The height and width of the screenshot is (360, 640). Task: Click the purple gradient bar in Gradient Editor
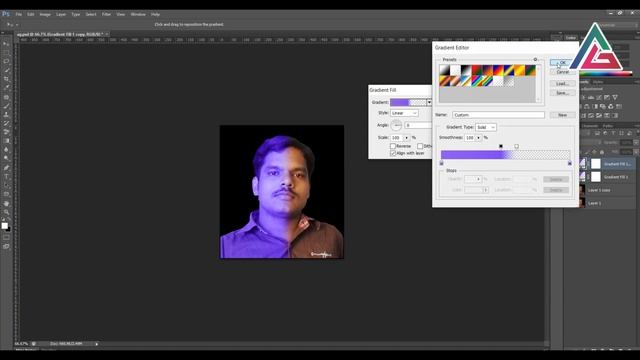pyautogui.click(x=505, y=155)
